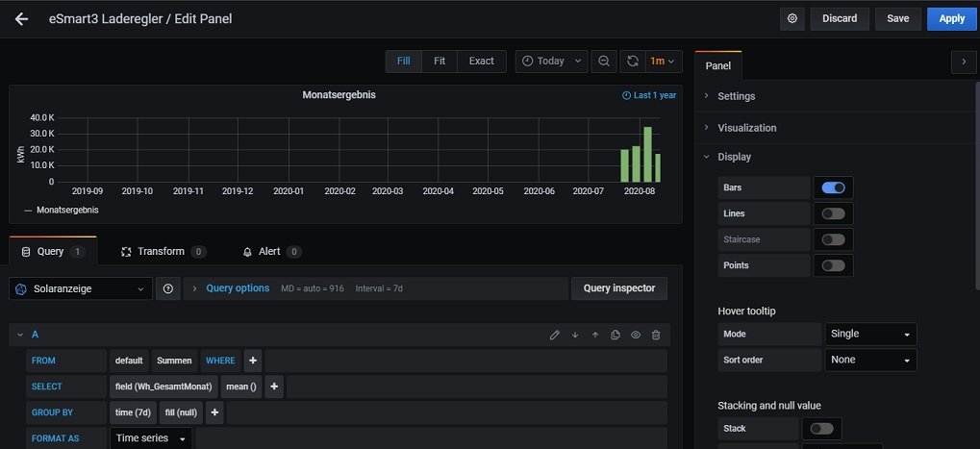Move query A down using arrow icon
The image size is (980, 449).
(575, 335)
